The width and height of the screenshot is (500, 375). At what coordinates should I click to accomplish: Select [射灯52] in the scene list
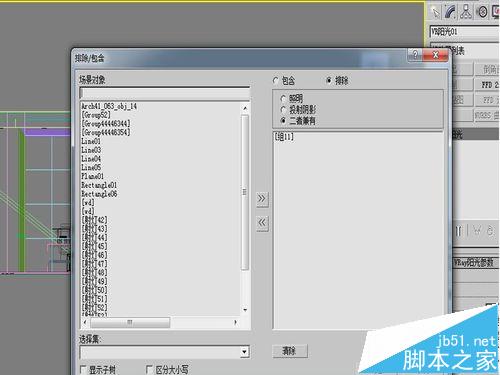pyautogui.click(x=95, y=307)
